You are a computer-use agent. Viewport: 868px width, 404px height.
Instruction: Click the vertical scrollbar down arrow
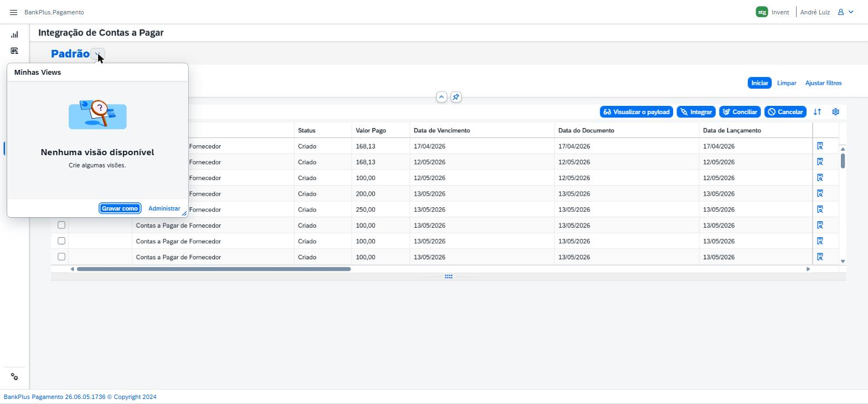843,261
